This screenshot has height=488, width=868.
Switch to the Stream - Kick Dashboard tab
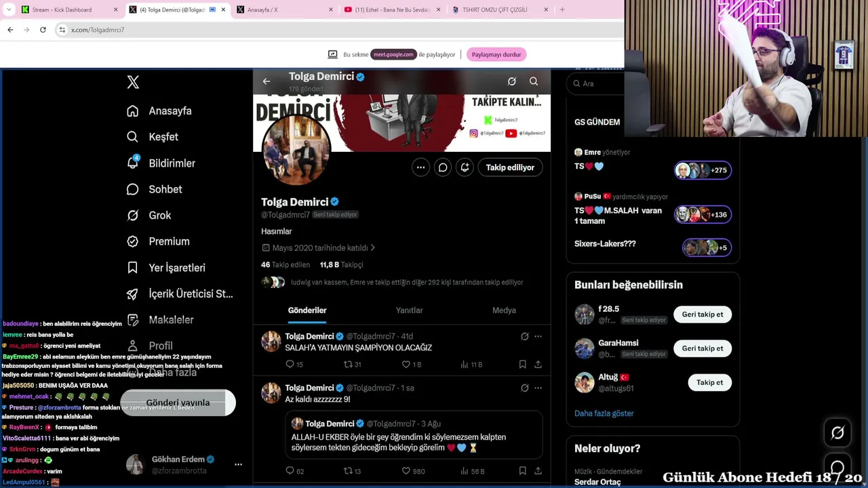pyautogui.click(x=70, y=9)
